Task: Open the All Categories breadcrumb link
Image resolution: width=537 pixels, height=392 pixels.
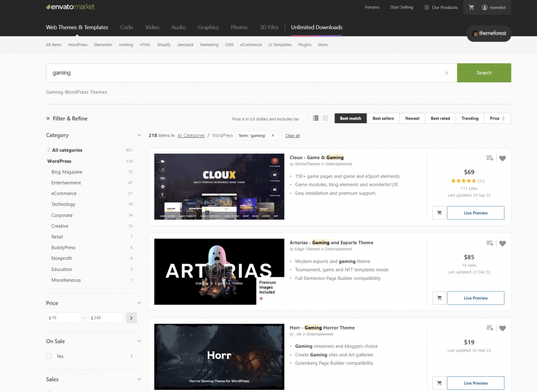Action: point(191,136)
